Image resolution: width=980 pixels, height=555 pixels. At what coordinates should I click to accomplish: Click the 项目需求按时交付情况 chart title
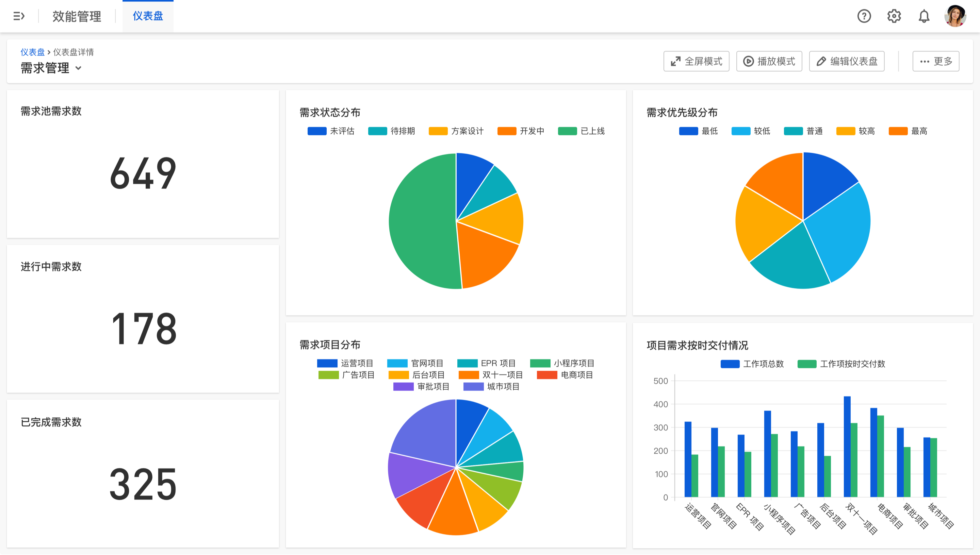point(697,345)
